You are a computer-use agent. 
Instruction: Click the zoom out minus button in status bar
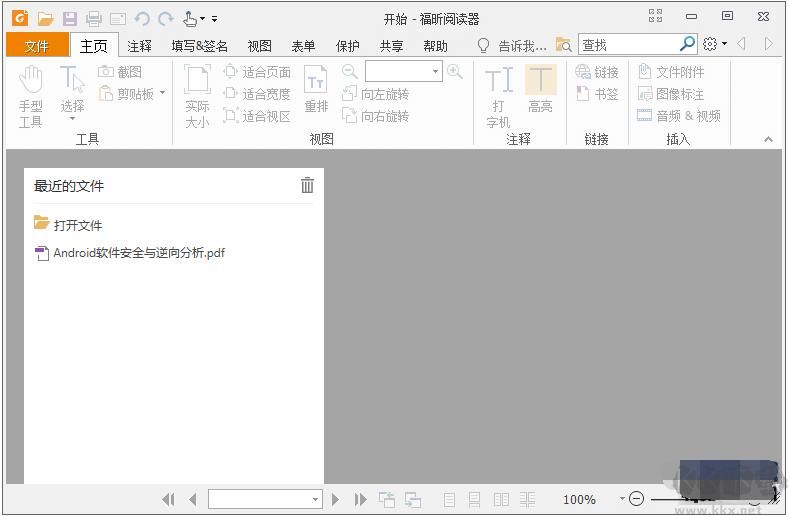(x=637, y=499)
